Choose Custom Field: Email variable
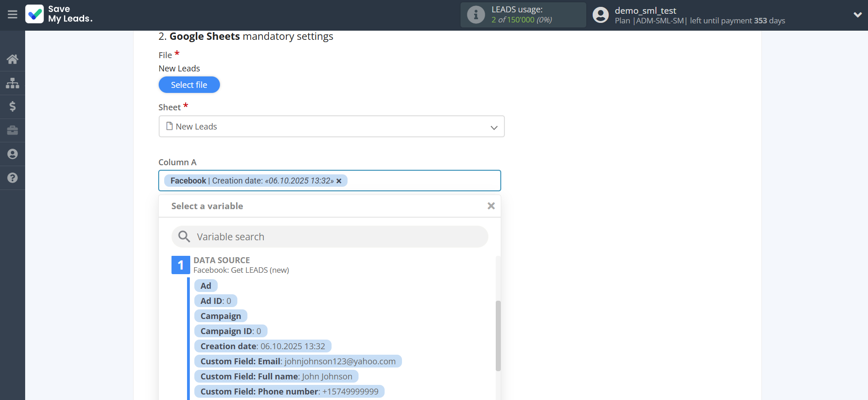 pyautogui.click(x=298, y=362)
